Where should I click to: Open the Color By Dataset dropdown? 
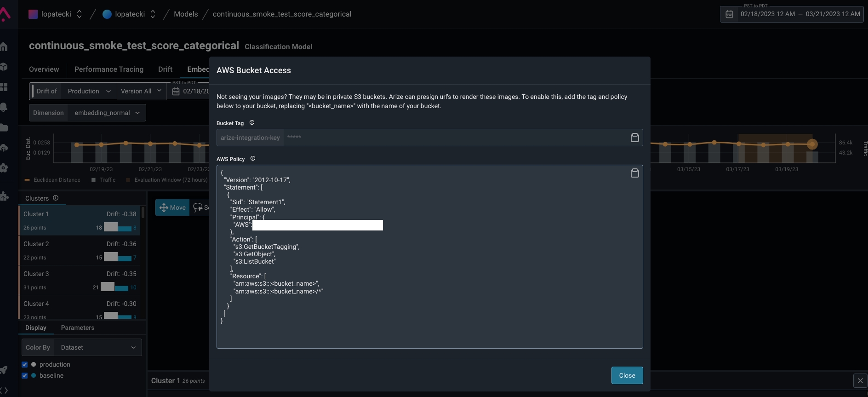pyautogui.click(x=97, y=348)
